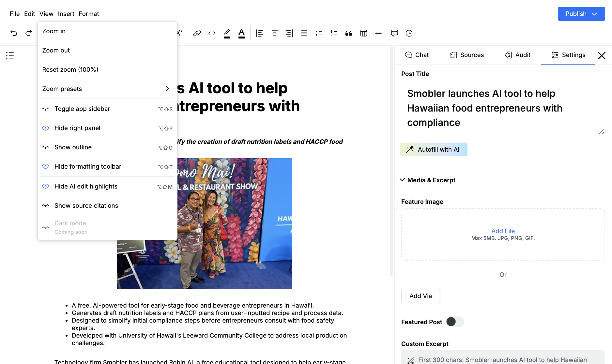Click Autofill with AI button
This screenshot has height=364, width=612.
pyautogui.click(x=433, y=149)
